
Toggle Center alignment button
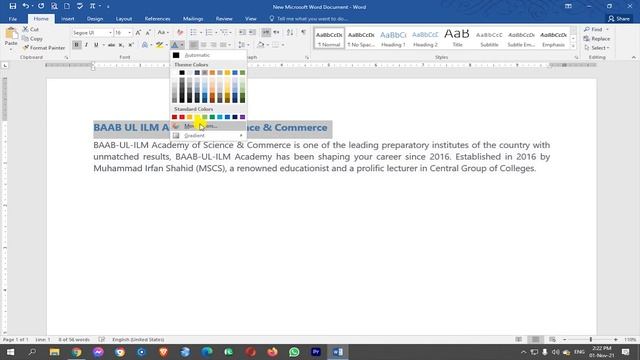[x=203, y=45]
